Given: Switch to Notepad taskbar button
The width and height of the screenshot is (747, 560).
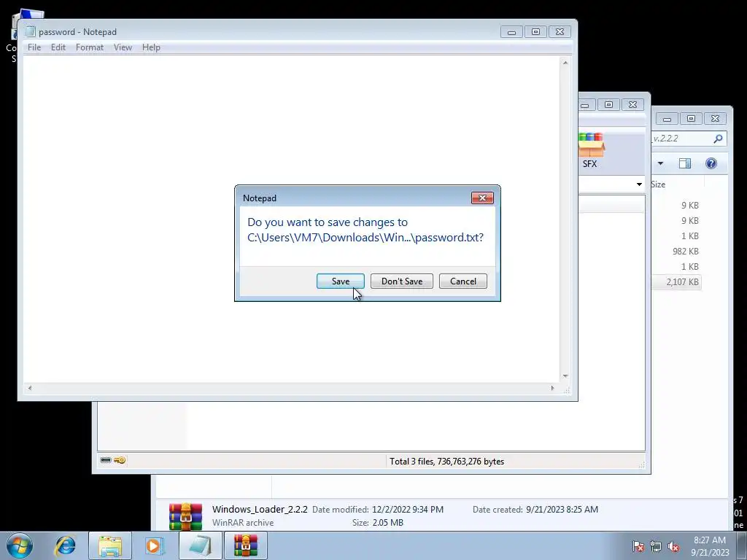Looking at the screenshot, I should [x=200, y=545].
